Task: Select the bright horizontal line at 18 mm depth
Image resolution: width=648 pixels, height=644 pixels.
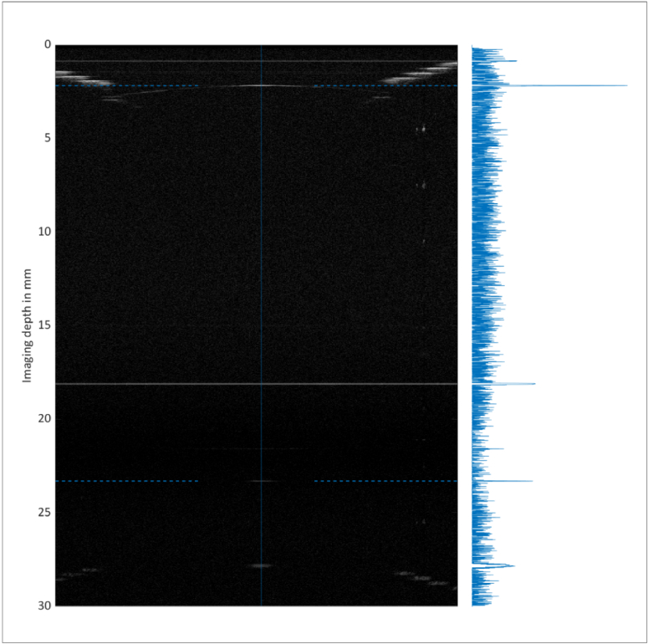Action: [x=167, y=384]
